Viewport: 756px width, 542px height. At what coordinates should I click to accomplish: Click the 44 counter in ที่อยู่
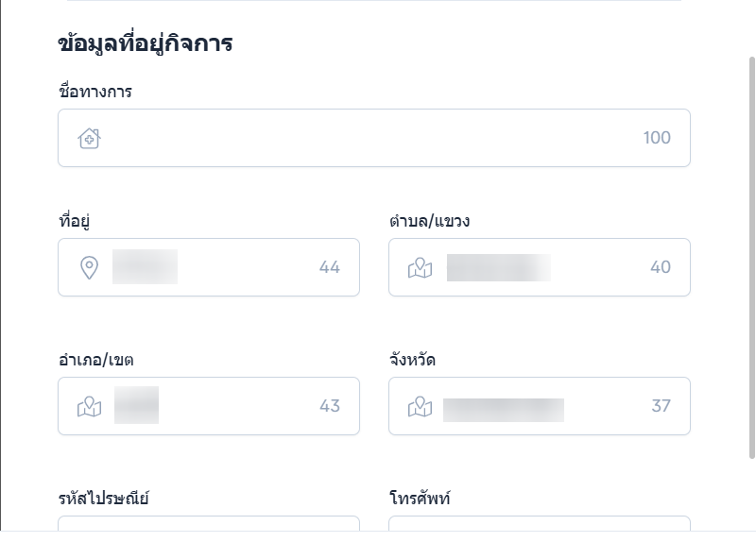[330, 268]
